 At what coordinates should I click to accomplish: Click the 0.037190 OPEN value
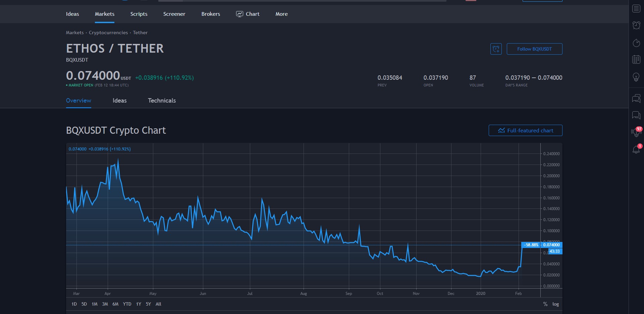pyautogui.click(x=436, y=78)
